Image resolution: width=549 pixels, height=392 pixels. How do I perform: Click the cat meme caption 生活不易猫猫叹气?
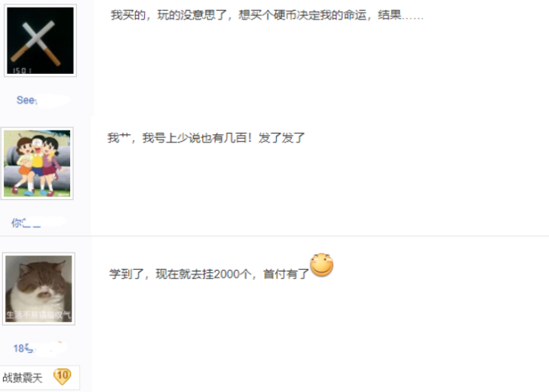pos(39,315)
